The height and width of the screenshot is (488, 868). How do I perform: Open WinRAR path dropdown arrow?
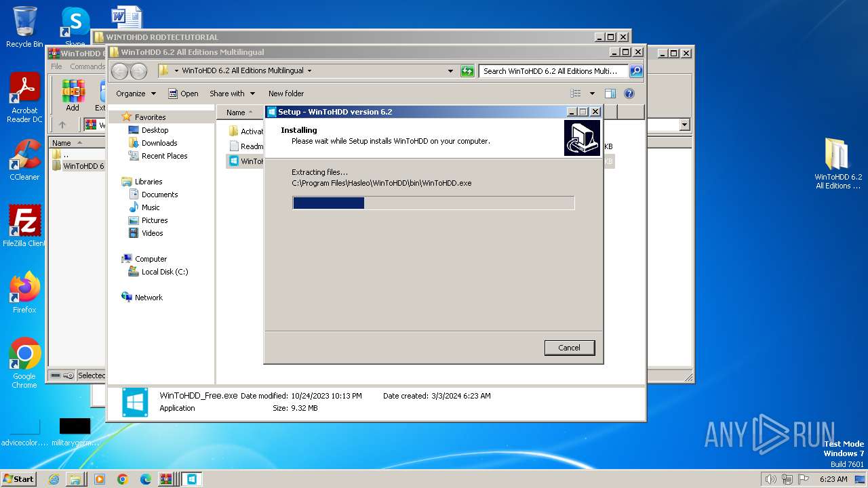684,125
